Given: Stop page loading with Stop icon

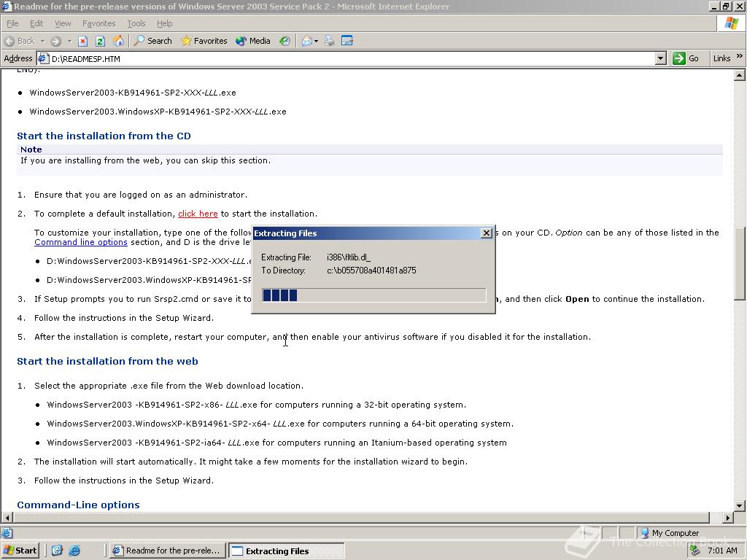Looking at the screenshot, I should coord(83,41).
